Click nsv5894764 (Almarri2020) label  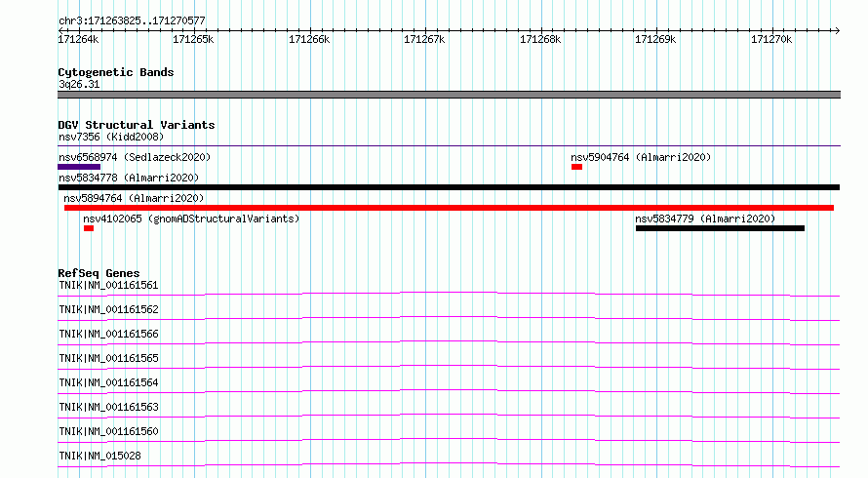(x=134, y=198)
